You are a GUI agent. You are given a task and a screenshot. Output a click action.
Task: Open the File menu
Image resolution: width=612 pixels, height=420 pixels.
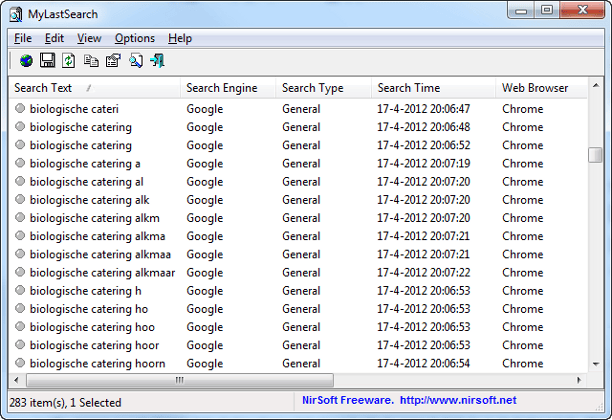[x=23, y=38]
